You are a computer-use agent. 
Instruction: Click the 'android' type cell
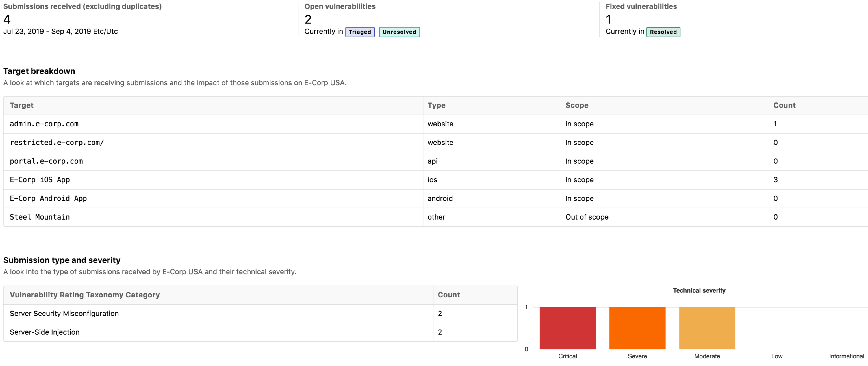click(x=492, y=198)
